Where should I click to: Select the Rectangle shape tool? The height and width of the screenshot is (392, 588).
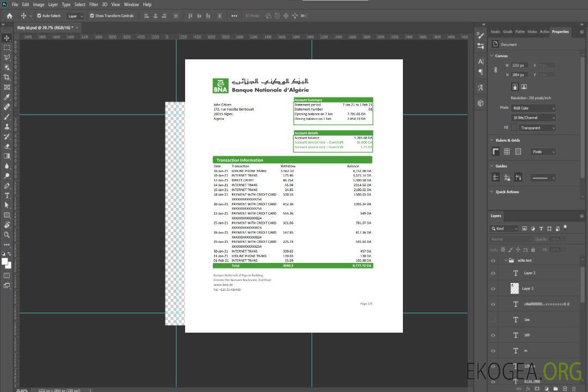point(7,215)
